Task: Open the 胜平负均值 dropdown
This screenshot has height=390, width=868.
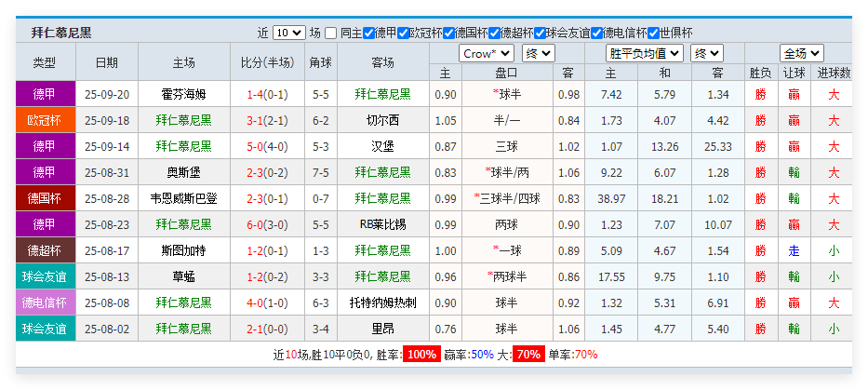Action: coord(644,53)
